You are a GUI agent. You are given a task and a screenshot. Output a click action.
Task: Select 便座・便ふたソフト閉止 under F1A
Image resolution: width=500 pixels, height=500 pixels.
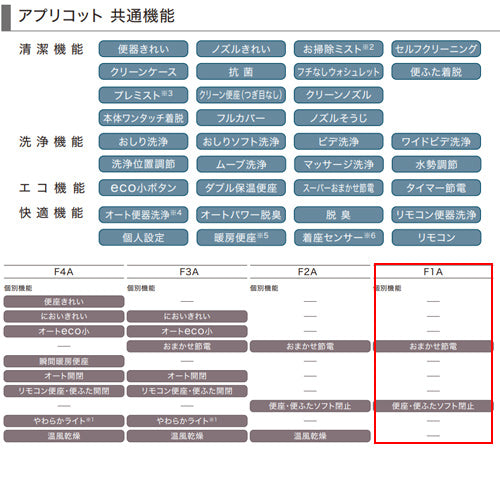[x=433, y=406]
